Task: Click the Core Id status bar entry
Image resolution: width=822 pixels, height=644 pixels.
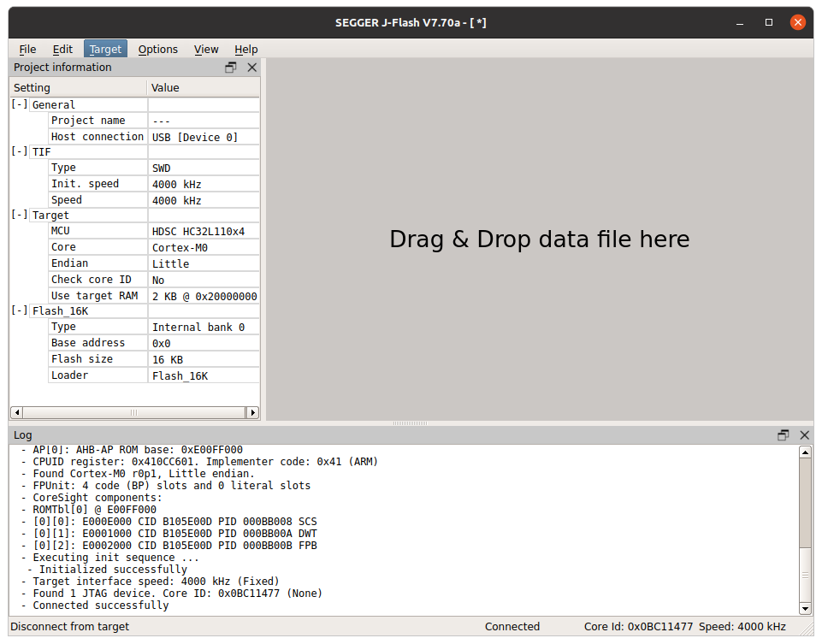Action: coord(638,627)
